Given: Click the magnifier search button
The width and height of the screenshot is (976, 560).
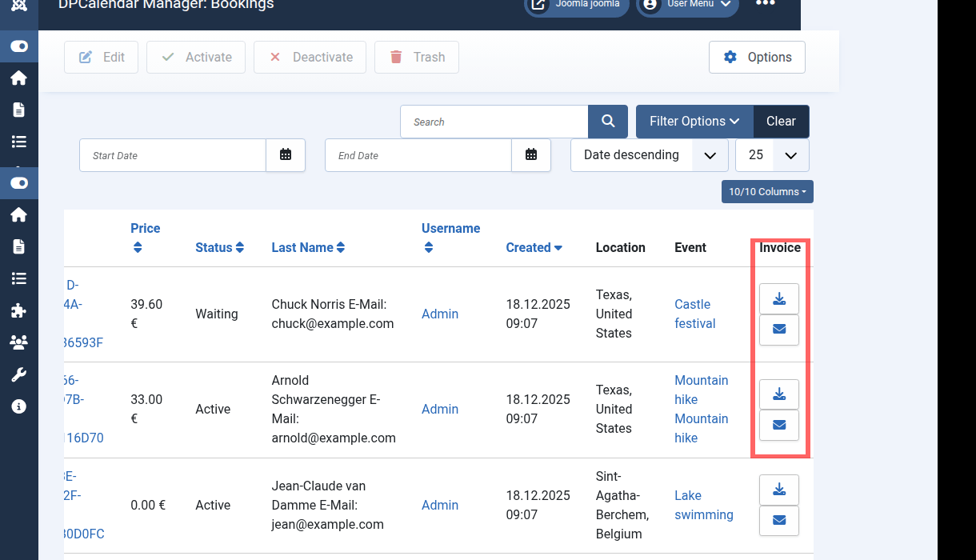Looking at the screenshot, I should (608, 122).
